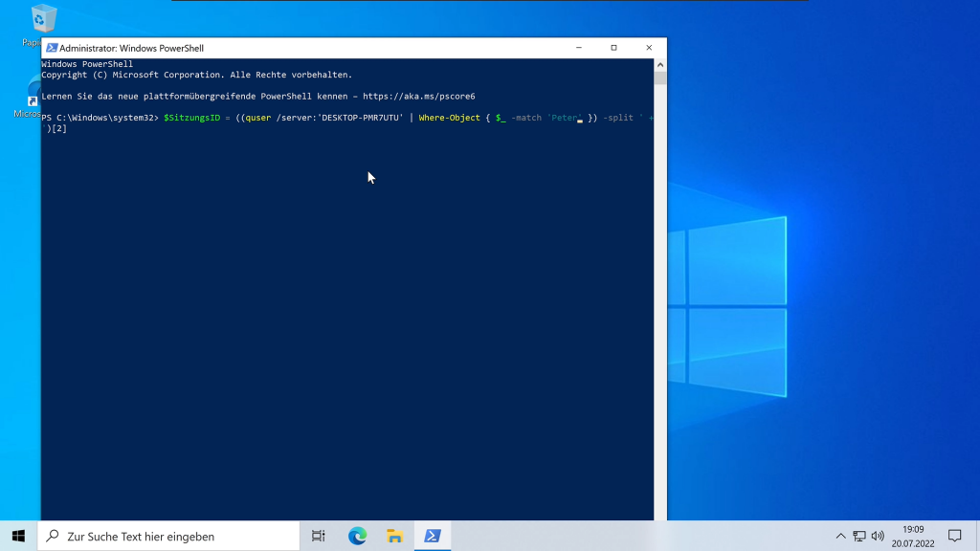Open the notification center icon
This screenshot has height=551, width=980.
point(954,536)
